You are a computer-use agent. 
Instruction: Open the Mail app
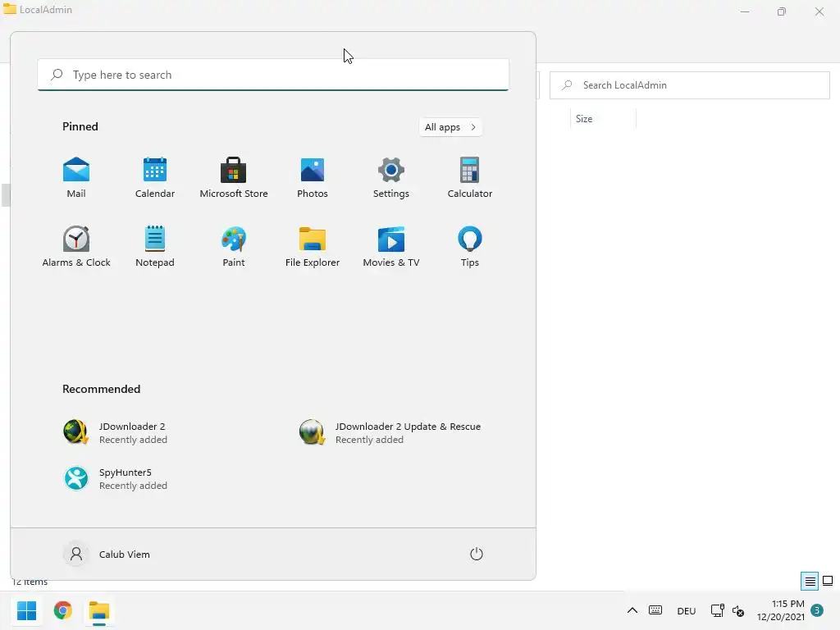coord(76,178)
